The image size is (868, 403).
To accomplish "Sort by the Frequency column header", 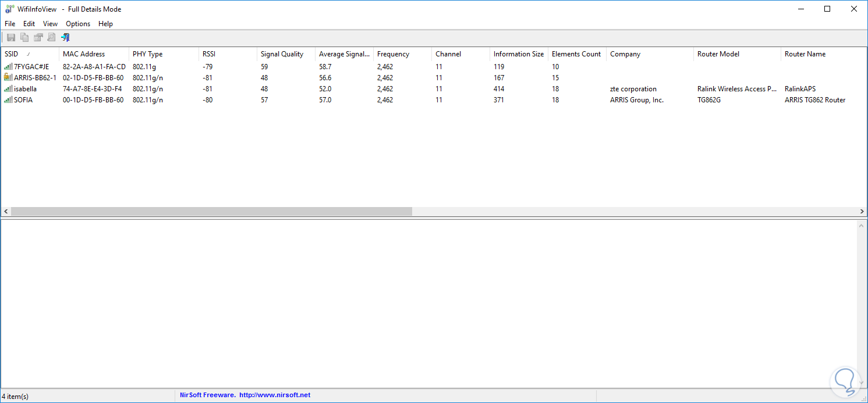I will [x=402, y=54].
